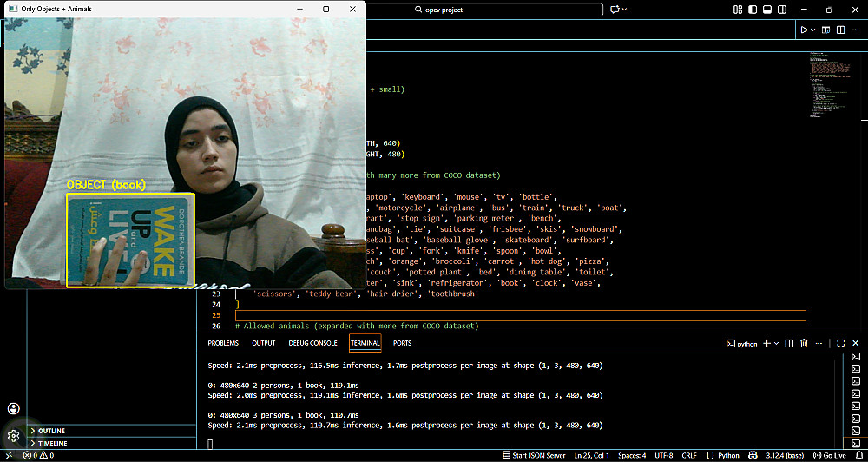Image resolution: width=868 pixels, height=462 pixels.
Task: Close the terminal panel with X icon
Action: tap(856, 343)
